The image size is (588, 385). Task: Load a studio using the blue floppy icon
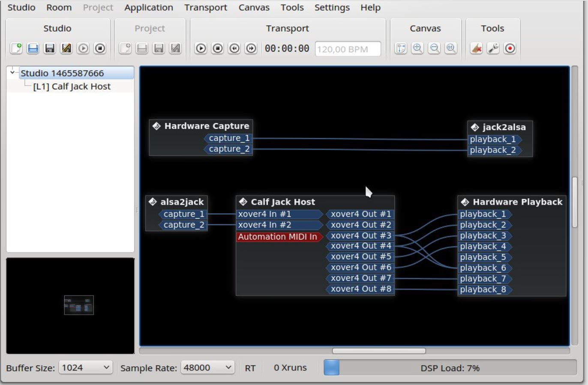click(33, 48)
